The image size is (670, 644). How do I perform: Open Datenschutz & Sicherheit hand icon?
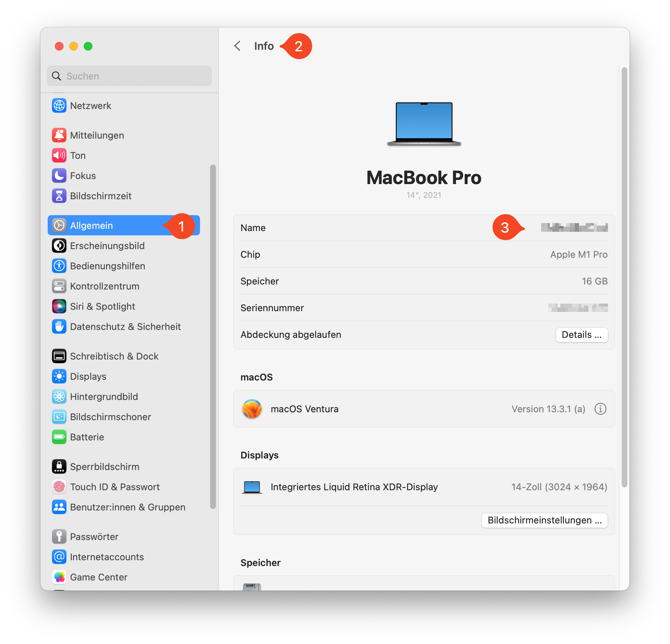pyautogui.click(x=59, y=327)
